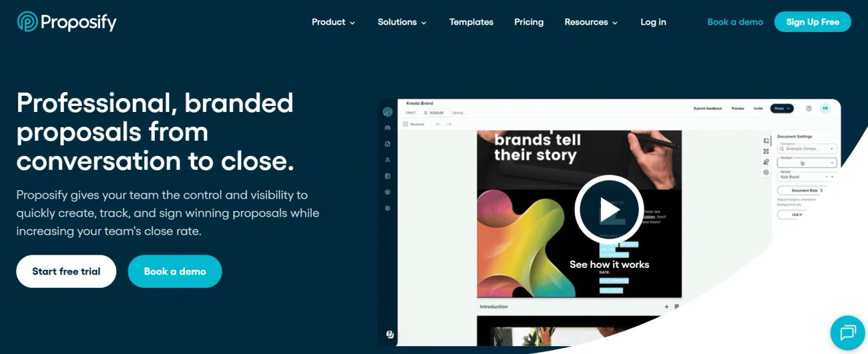Open the Company dropdown in Document Settings
The width and height of the screenshot is (868, 354).
(x=807, y=148)
